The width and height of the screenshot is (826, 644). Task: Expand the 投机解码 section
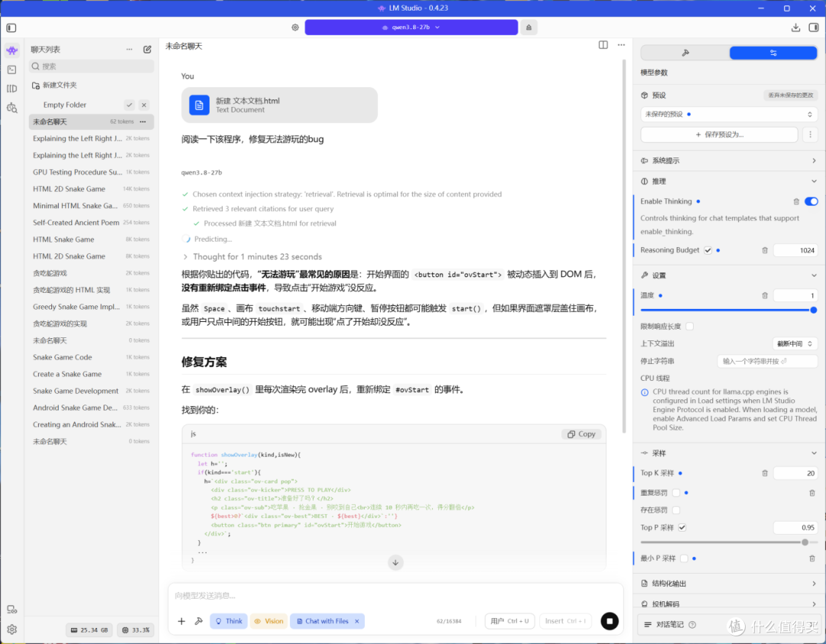729,604
